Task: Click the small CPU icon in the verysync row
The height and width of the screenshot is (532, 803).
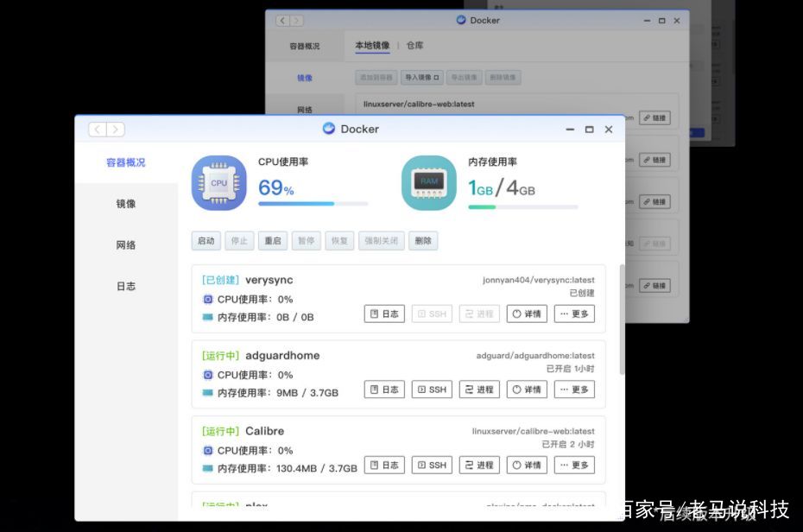Action: tap(207, 300)
